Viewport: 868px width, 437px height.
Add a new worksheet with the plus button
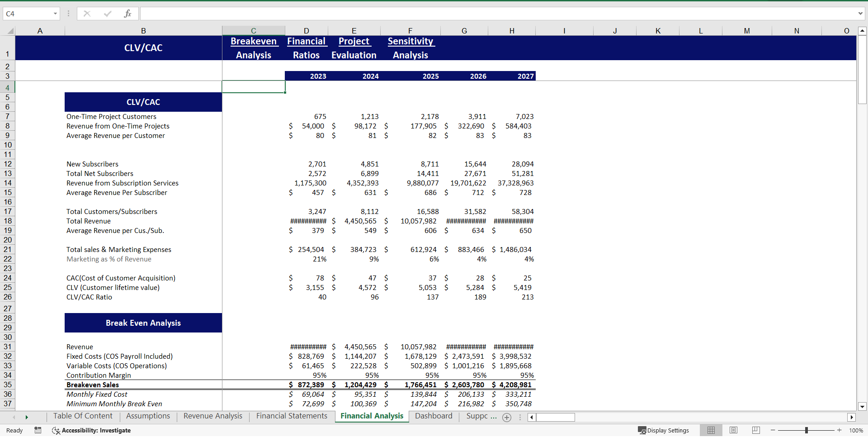click(x=507, y=418)
